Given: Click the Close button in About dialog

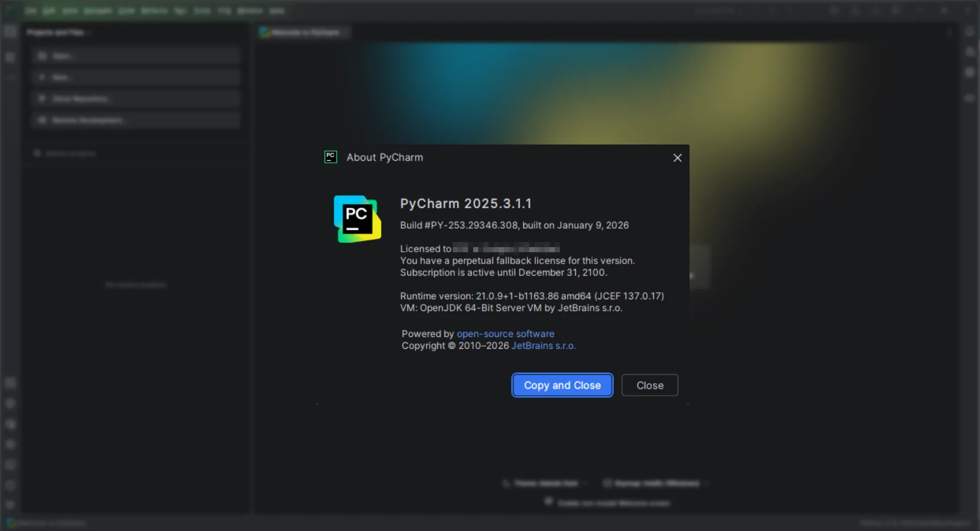Looking at the screenshot, I should (x=650, y=385).
